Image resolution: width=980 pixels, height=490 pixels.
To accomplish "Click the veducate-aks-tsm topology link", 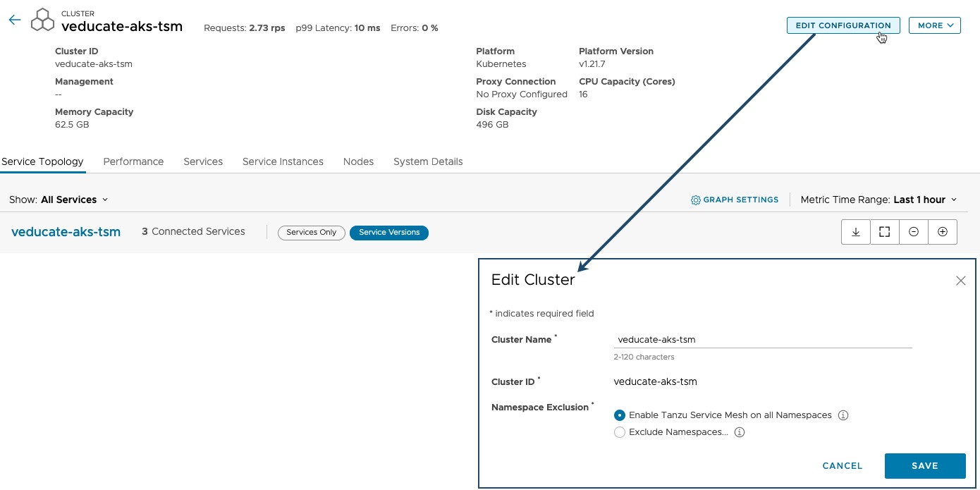I will 66,232.
